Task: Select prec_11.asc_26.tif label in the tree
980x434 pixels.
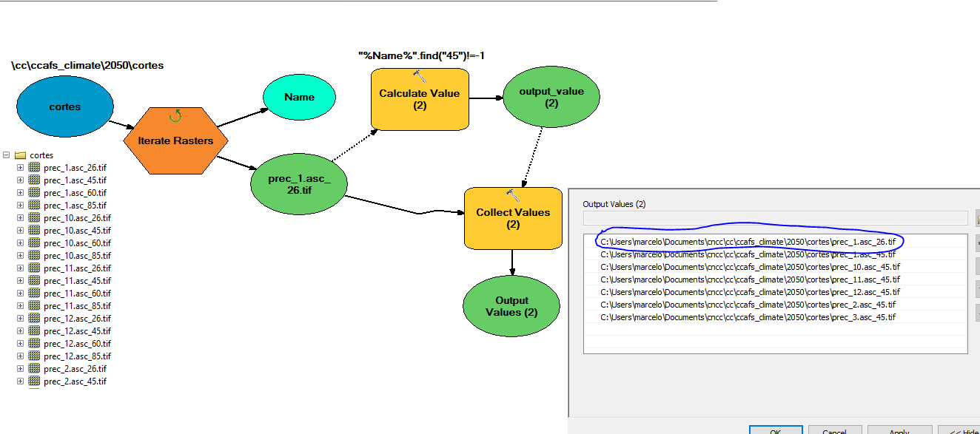Action: coord(77,268)
